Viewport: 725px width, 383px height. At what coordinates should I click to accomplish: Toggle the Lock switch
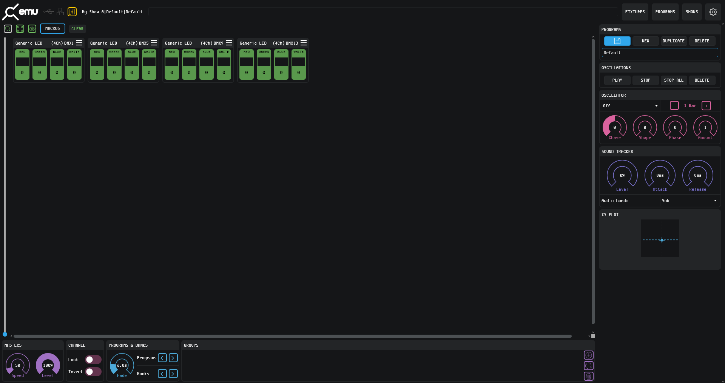(93, 359)
